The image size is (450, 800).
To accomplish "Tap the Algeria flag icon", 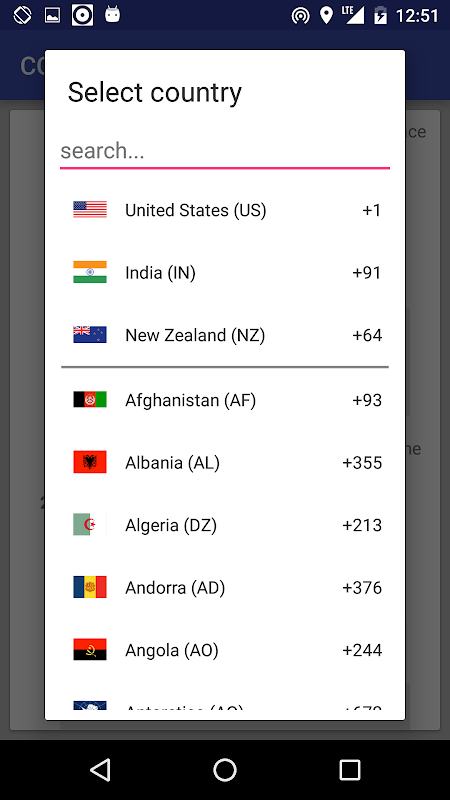I will click(x=90, y=524).
